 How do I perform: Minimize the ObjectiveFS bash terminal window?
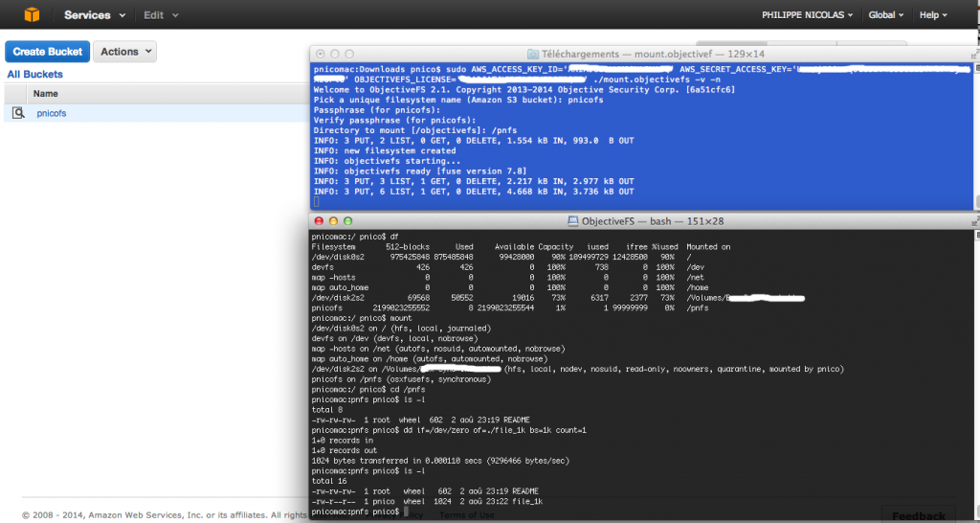[x=333, y=221]
